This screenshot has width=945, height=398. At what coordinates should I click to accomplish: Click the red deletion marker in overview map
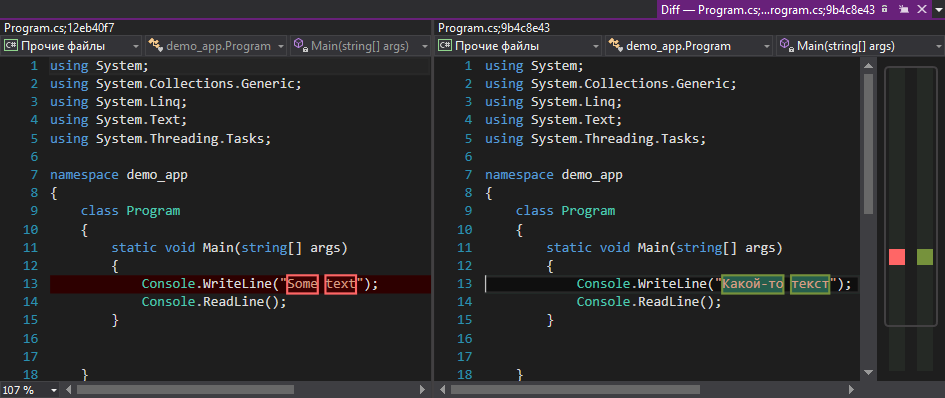click(x=897, y=257)
